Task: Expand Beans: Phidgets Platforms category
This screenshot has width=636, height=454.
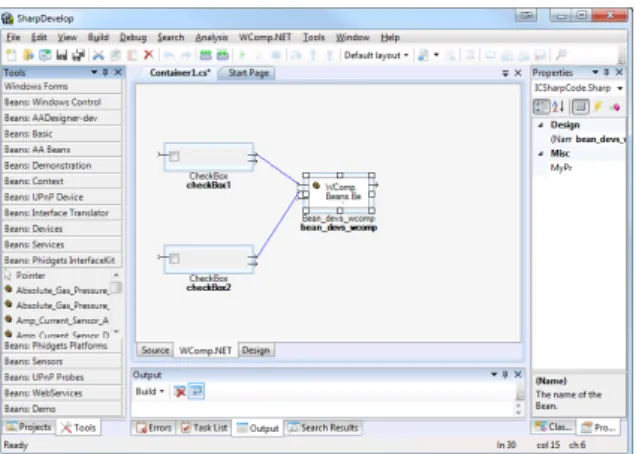Action: tap(62, 346)
